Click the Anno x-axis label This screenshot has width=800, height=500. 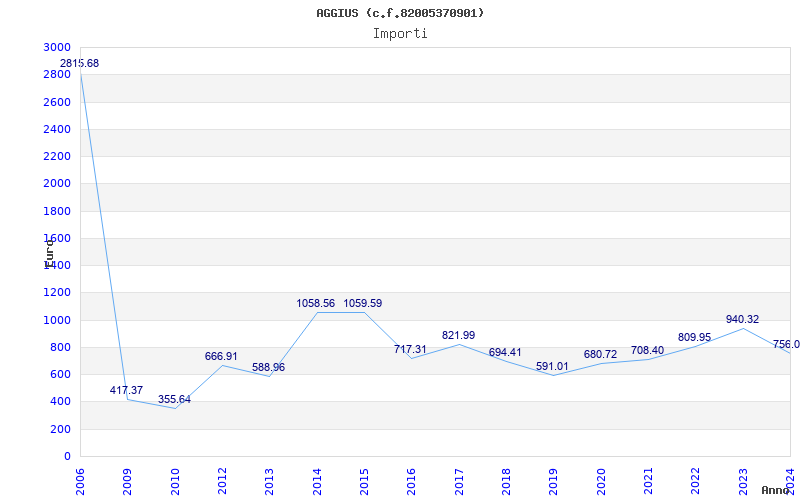click(x=774, y=490)
